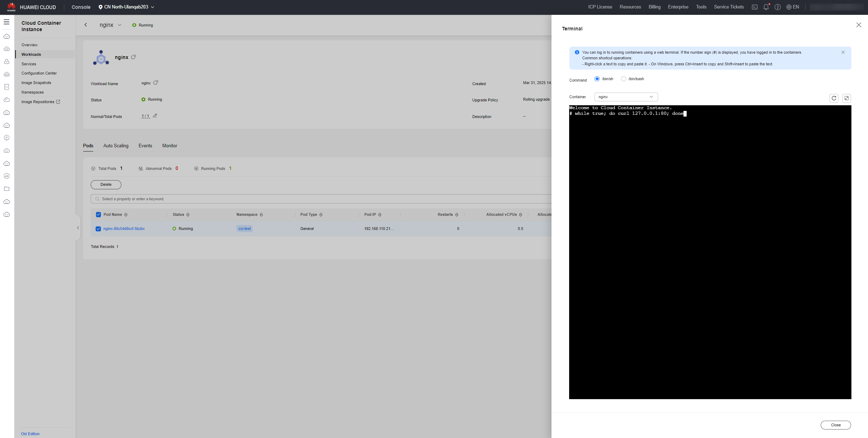This screenshot has width=868, height=438.
Task: Click the Pod IP value 192.168.110.21…
Action: pos(379,229)
